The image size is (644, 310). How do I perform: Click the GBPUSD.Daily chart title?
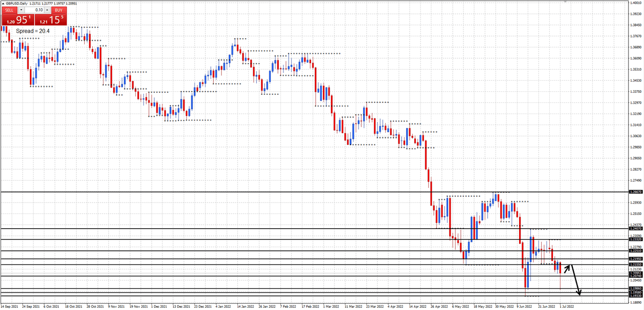click(x=16, y=3)
